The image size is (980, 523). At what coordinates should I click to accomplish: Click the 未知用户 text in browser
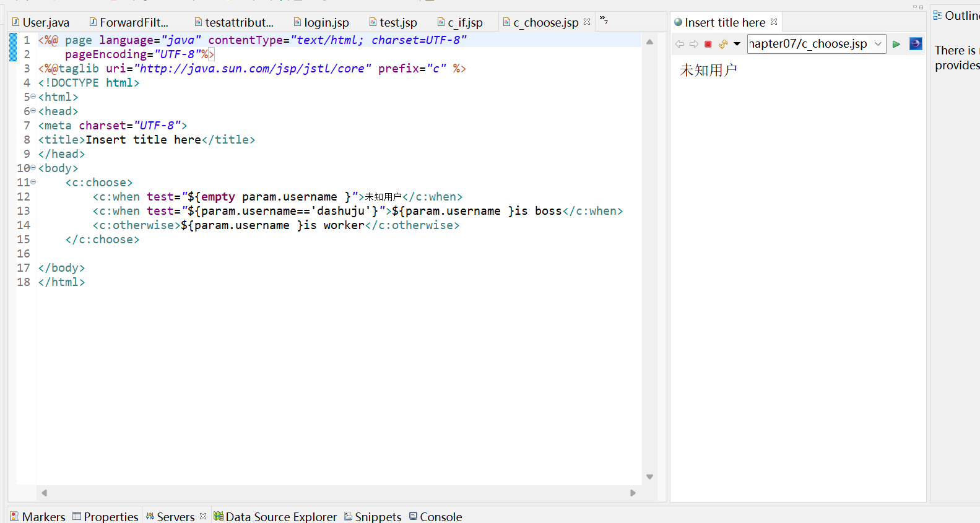[708, 70]
